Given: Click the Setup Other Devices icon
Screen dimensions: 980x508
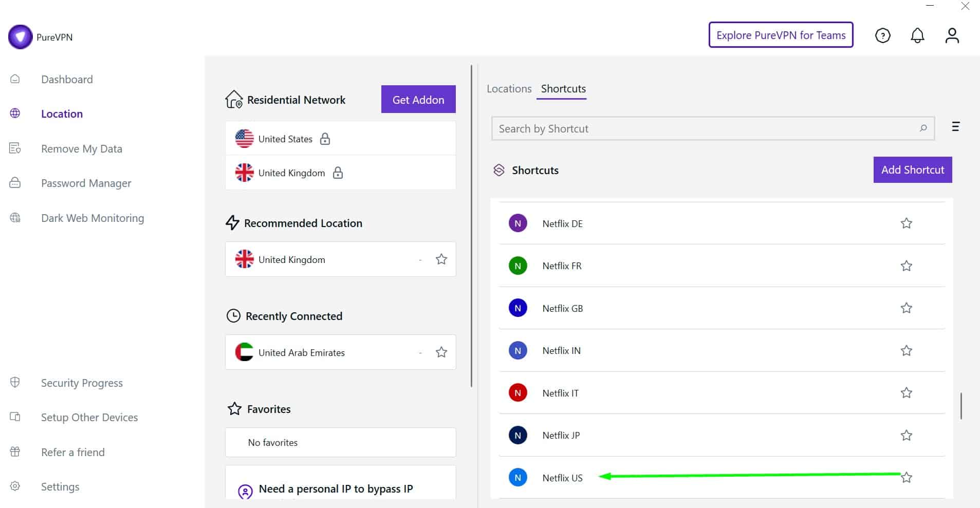Looking at the screenshot, I should (x=15, y=417).
